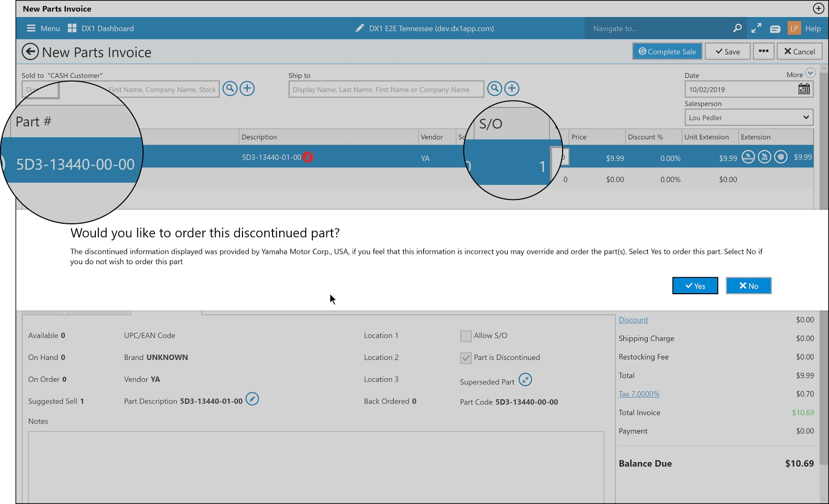The width and height of the screenshot is (829, 504).
Task: Click the Ship to name input field
Action: [x=386, y=89]
